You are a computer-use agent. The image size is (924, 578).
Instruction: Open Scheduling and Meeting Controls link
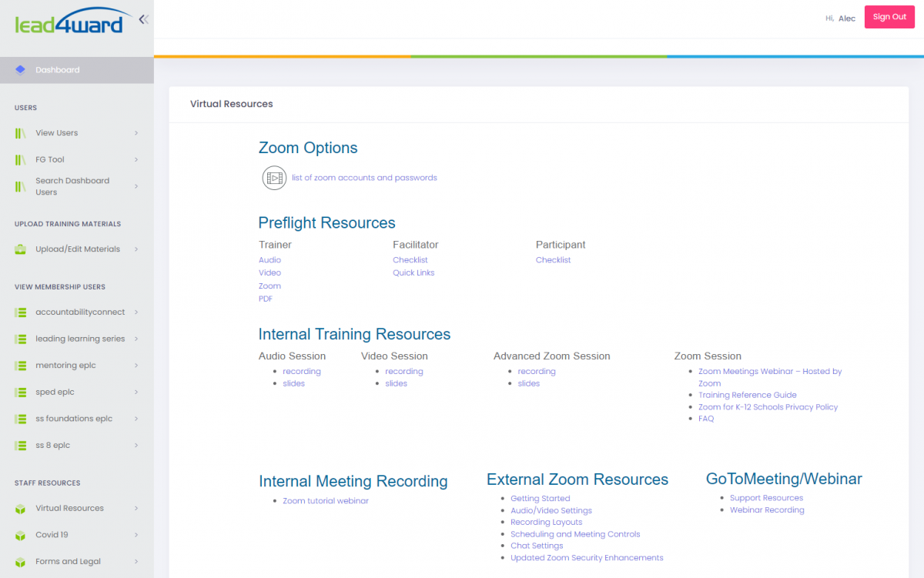[x=575, y=534]
